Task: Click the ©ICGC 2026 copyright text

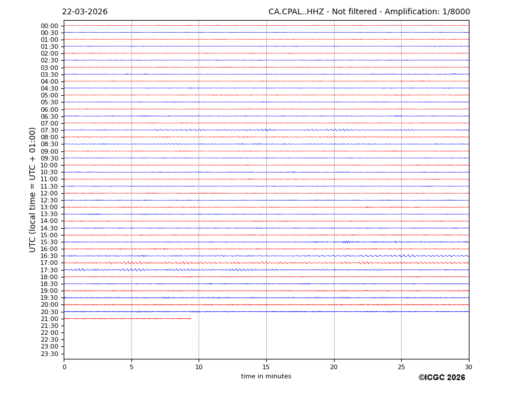Action: coord(441,378)
